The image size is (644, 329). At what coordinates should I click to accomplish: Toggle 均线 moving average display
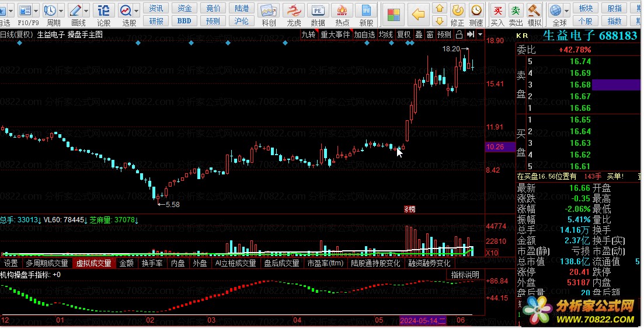pyautogui.click(x=386, y=34)
